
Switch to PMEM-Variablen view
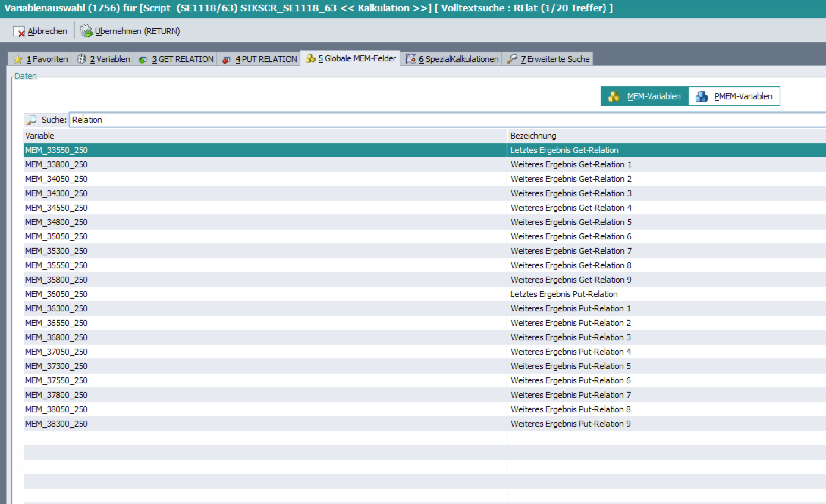click(734, 96)
